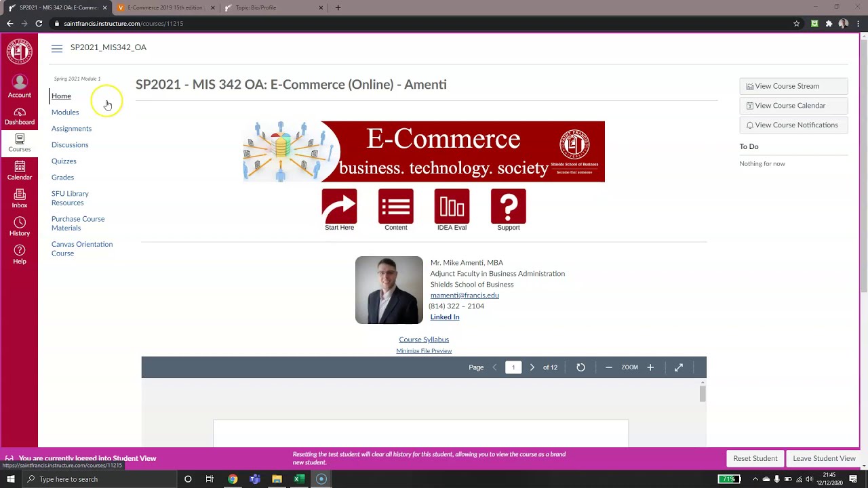Click the E-Commerce course banner image
Viewport: 868px width, 488px height.
coord(424,152)
